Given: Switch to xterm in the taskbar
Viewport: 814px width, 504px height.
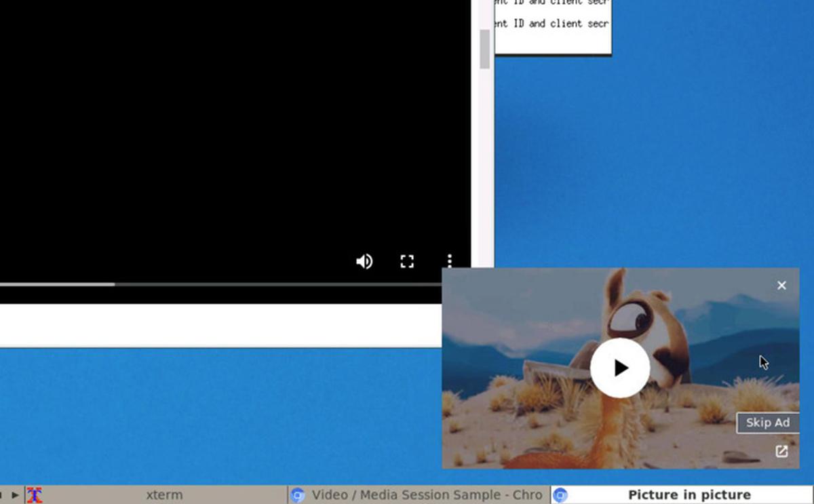Looking at the screenshot, I should tap(164, 495).
